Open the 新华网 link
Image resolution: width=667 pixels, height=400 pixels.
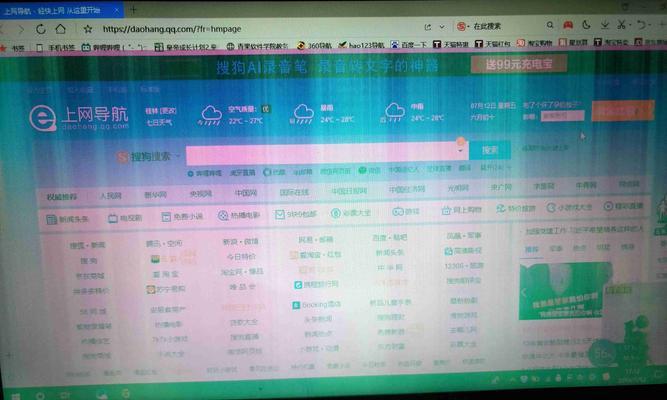pyautogui.click(x=155, y=195)
